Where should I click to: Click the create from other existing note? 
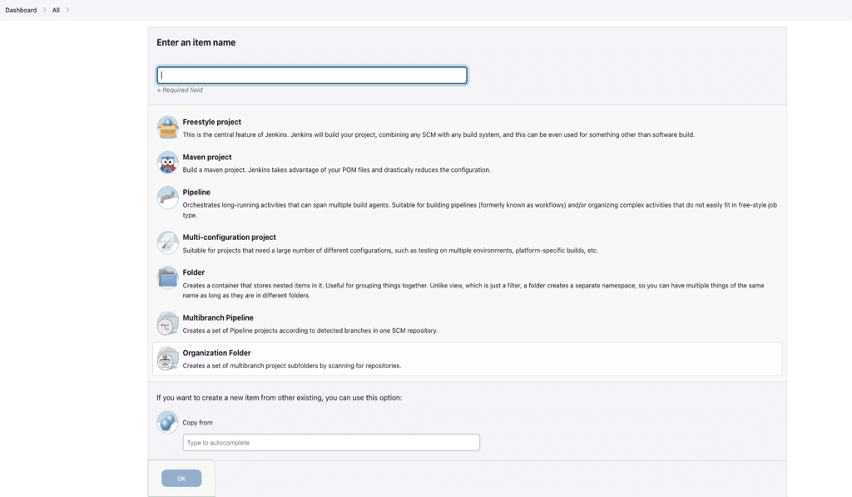[279, 398]
